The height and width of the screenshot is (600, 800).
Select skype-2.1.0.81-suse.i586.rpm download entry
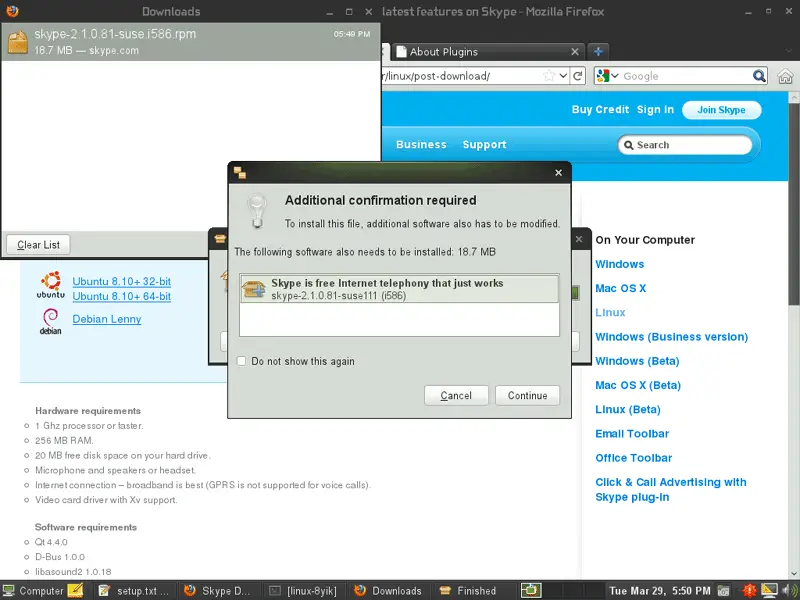190,42
